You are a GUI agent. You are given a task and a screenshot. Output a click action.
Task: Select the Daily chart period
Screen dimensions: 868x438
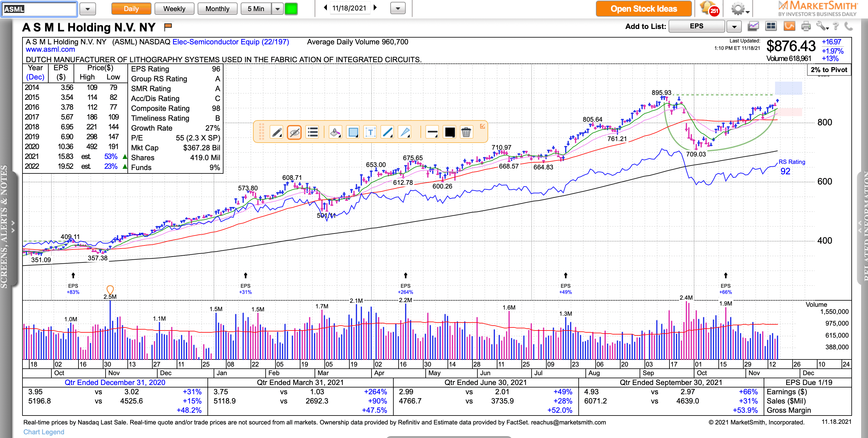pyautogui.click(x=131, y=9)
